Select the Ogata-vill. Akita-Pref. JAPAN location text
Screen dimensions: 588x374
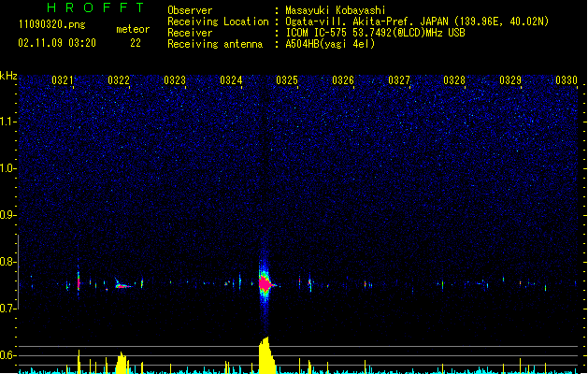[x=417, y=22]
